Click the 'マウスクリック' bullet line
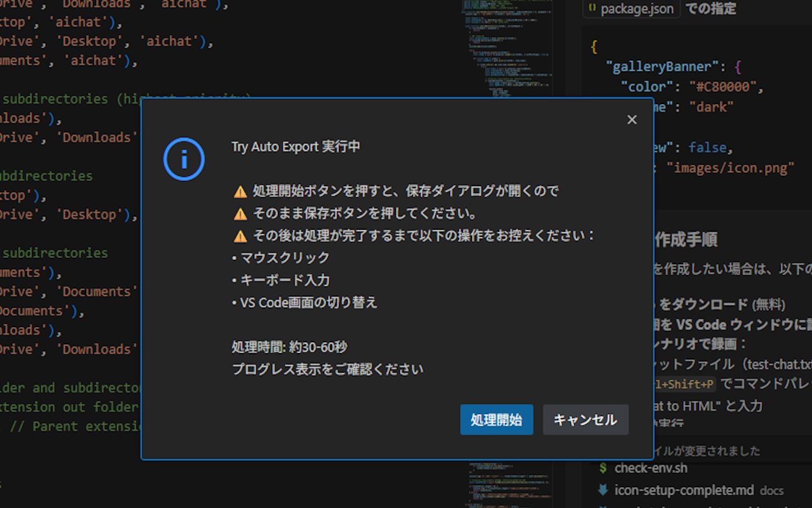The height and width of the screenshot is (508, 812). click(x=281, y=258)
